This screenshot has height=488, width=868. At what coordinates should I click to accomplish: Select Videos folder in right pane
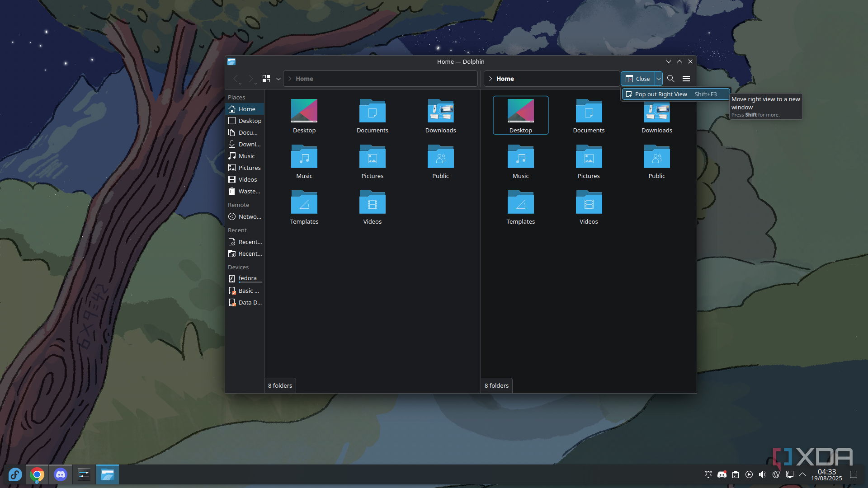589,207
